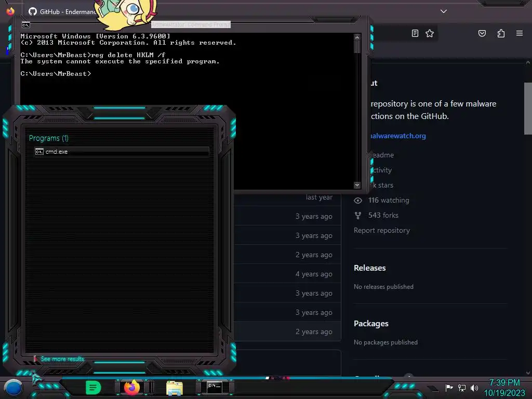532x399 pixels.
Task: Open 543 forks link
Action: click(383, 215)
